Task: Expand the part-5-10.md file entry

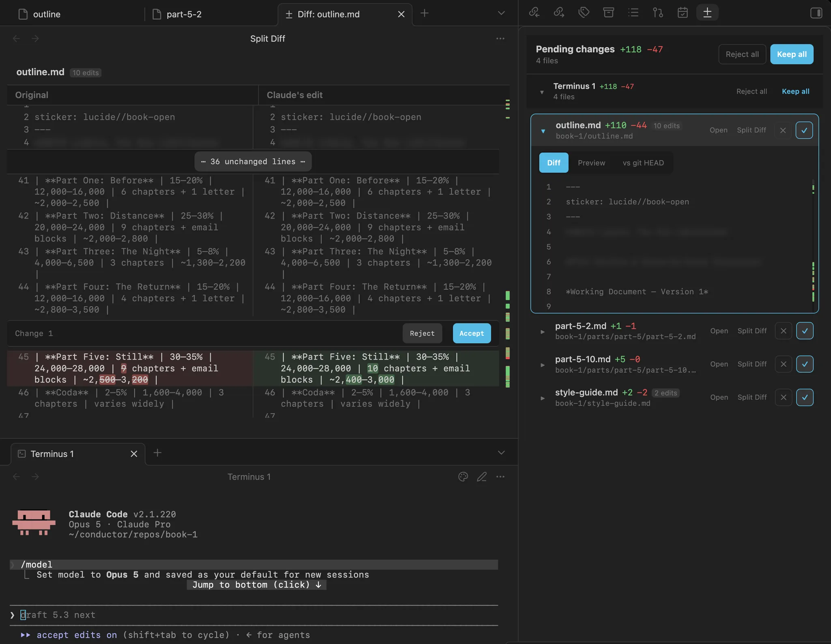Action: point(543,365)
